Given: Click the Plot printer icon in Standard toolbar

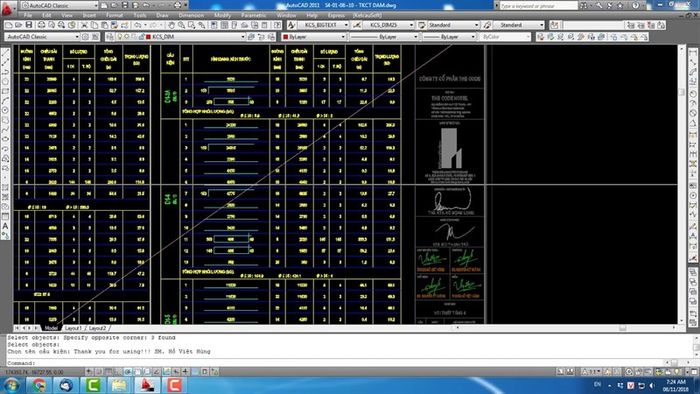Looking at the screenshot, I should click(x=41, y=25).
